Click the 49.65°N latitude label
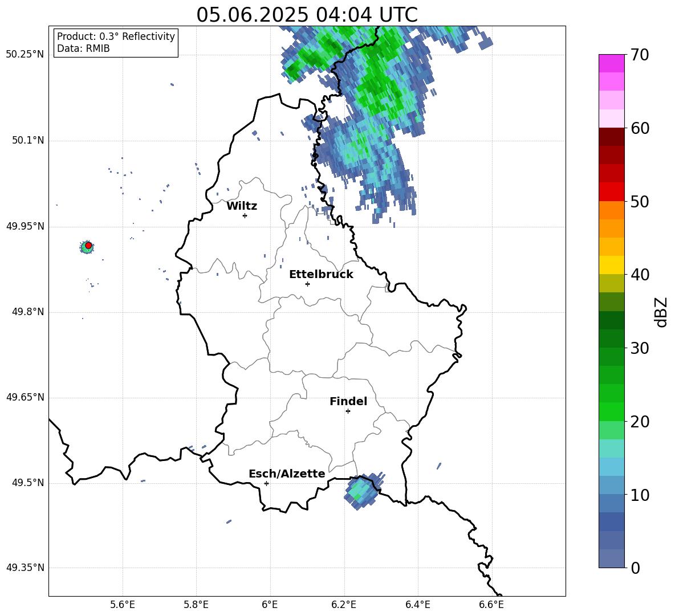 click(x=25, y=397)
